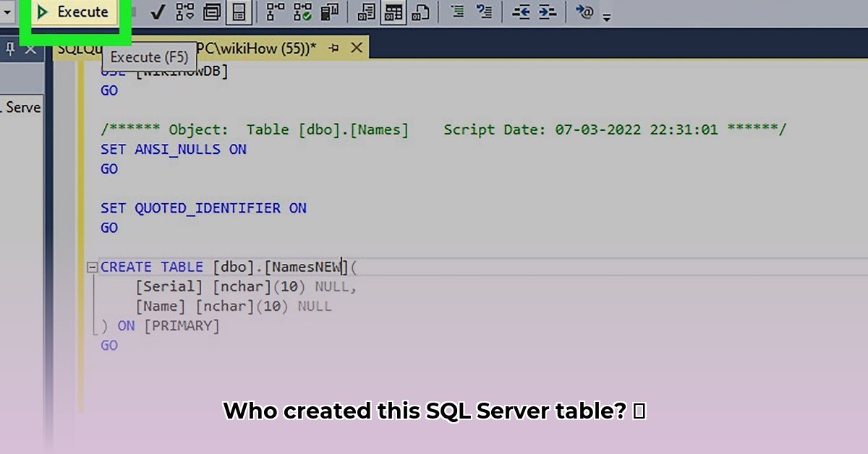Image resolution: width=868 pixels, height=454 pixels.
Task: Click the Script Date comment line
Action: pos(443,130)
